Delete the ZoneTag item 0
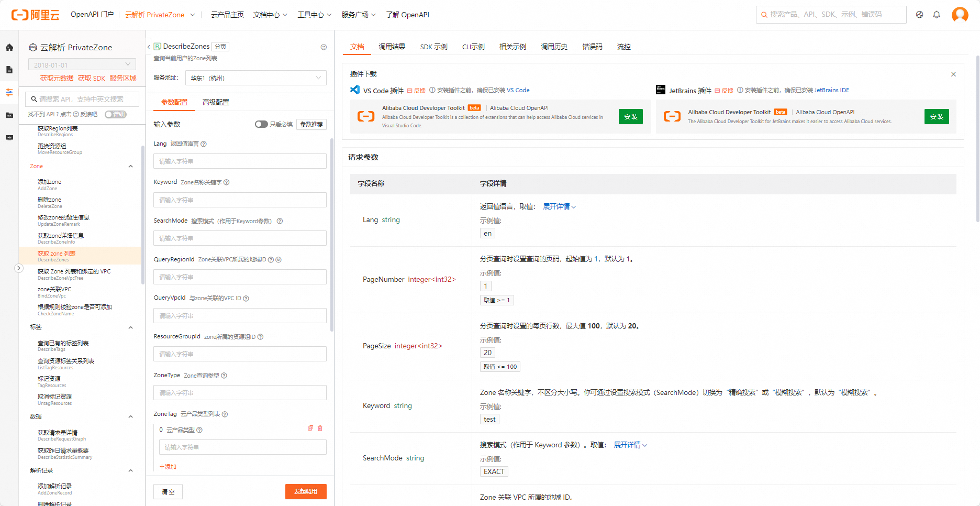 click(x=320, y=428)
